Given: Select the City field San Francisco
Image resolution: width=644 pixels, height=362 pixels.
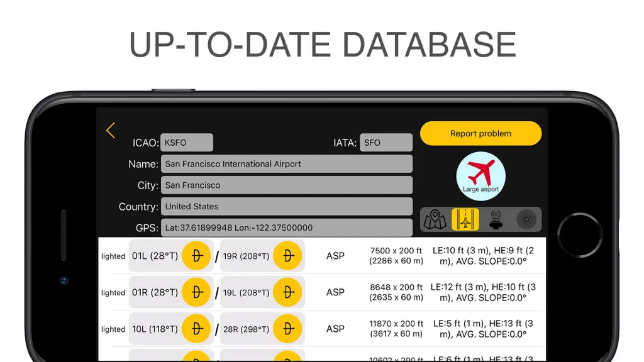Looking at the screenshot, I should click(x=287, y=185).
